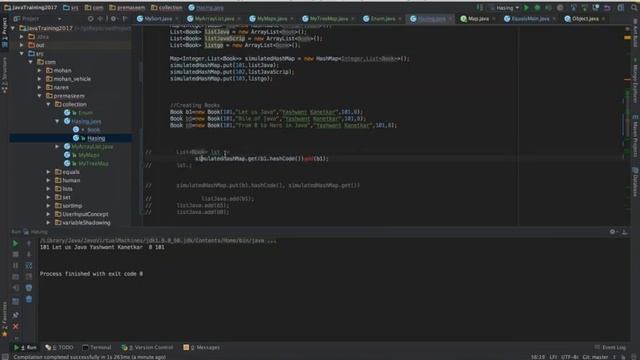Collapse the src folder
Screen dimensions: 640x360
tap(22, 53)
